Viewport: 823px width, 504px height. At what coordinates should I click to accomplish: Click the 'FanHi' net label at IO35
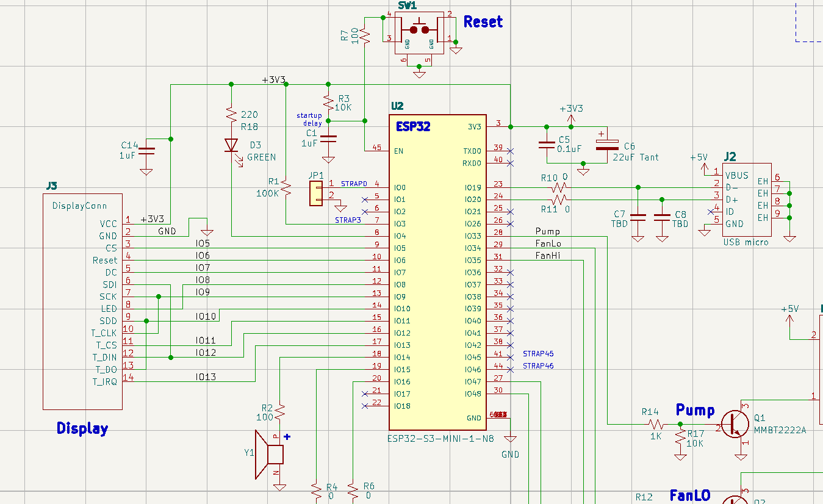(548, 256)
